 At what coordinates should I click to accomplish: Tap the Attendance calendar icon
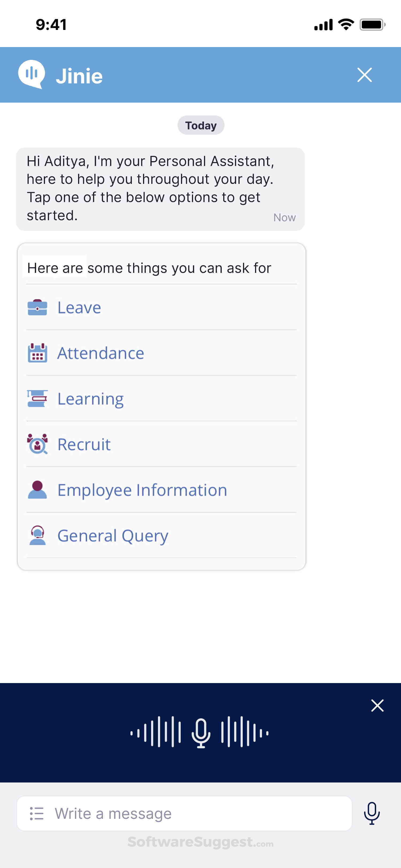[x=37, y=353]
